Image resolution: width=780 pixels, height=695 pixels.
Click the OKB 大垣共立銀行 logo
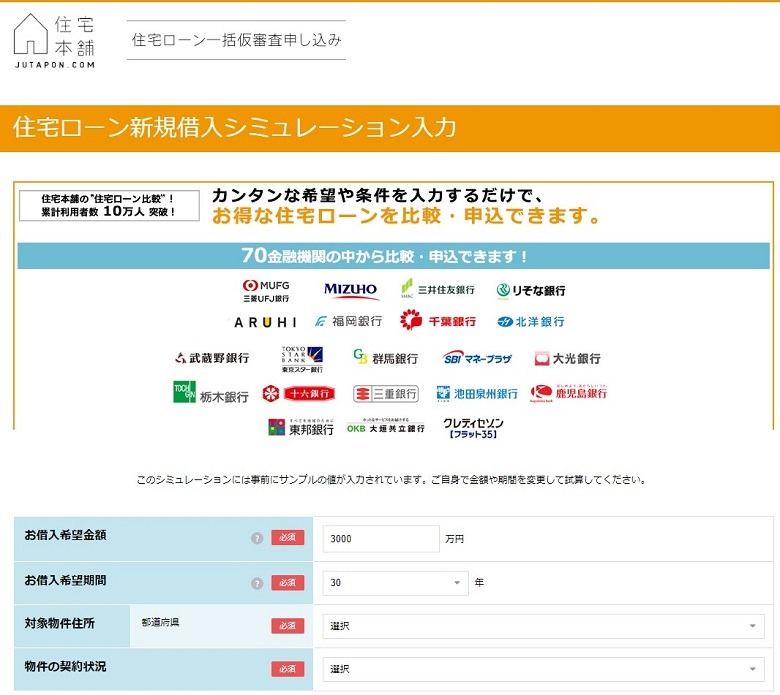coord(386,425)
